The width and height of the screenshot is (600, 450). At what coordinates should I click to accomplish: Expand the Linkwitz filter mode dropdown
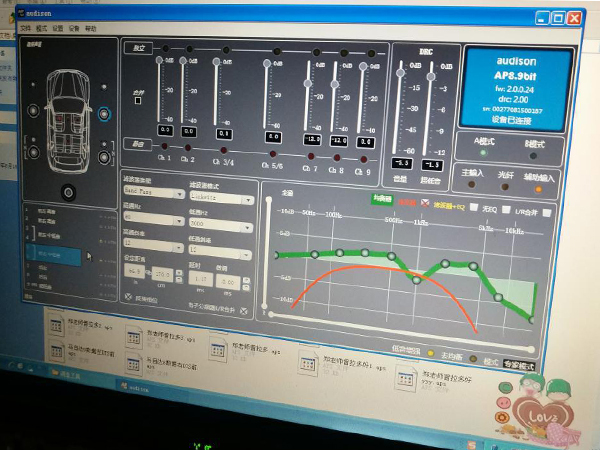pos(249,200)
